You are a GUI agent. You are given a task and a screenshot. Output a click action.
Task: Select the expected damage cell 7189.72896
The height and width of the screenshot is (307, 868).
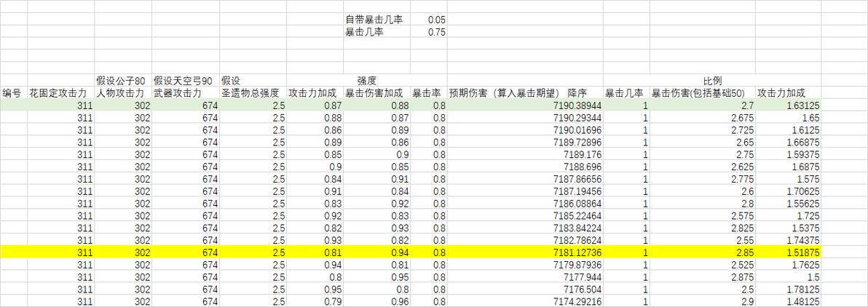(x=525, y=142)
